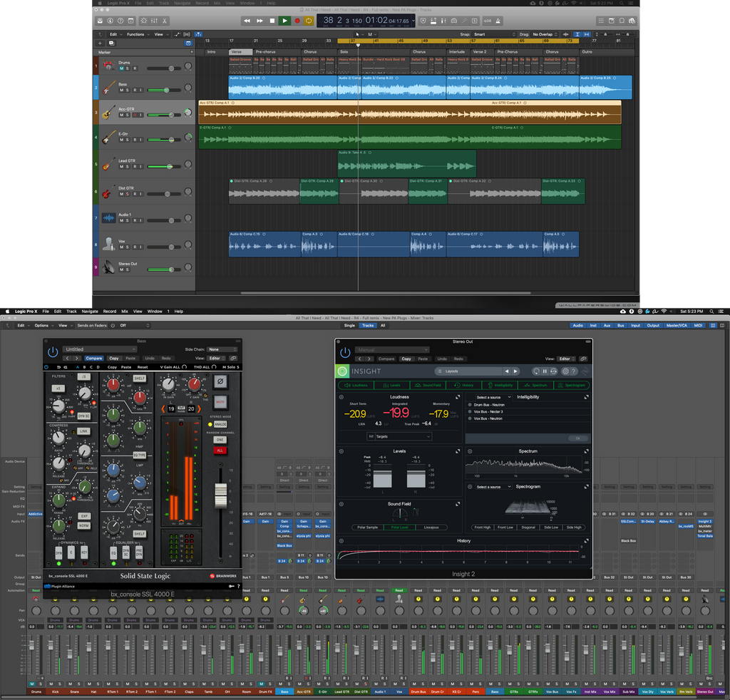Click the Compare button in the Bass plugin

(93, 359)
